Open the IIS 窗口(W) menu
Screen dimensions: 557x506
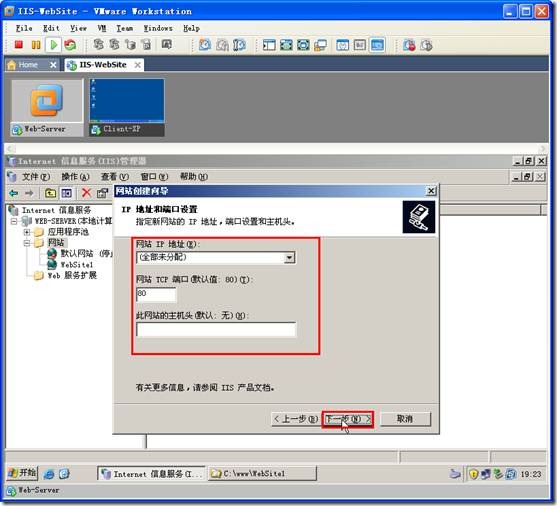[154, 177]
